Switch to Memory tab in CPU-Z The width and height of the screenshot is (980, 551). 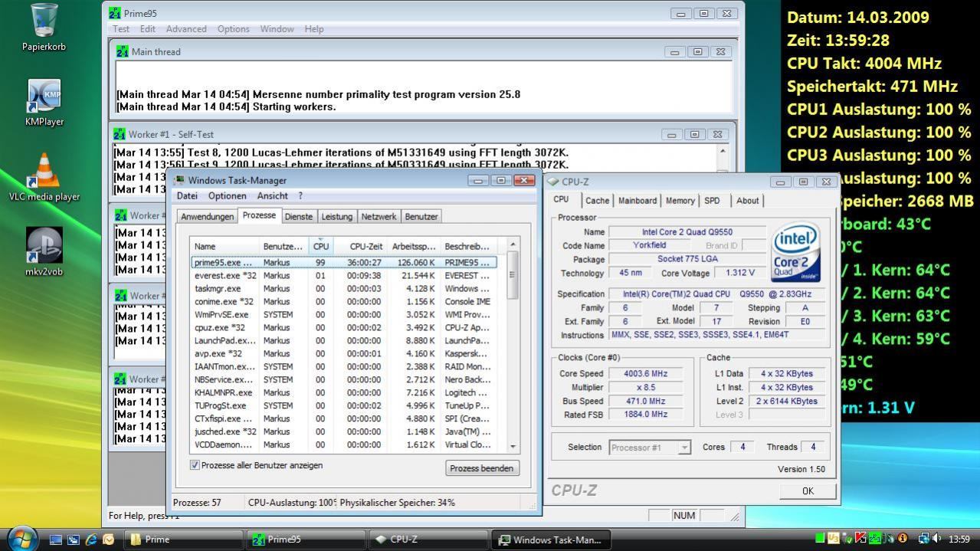680,201
